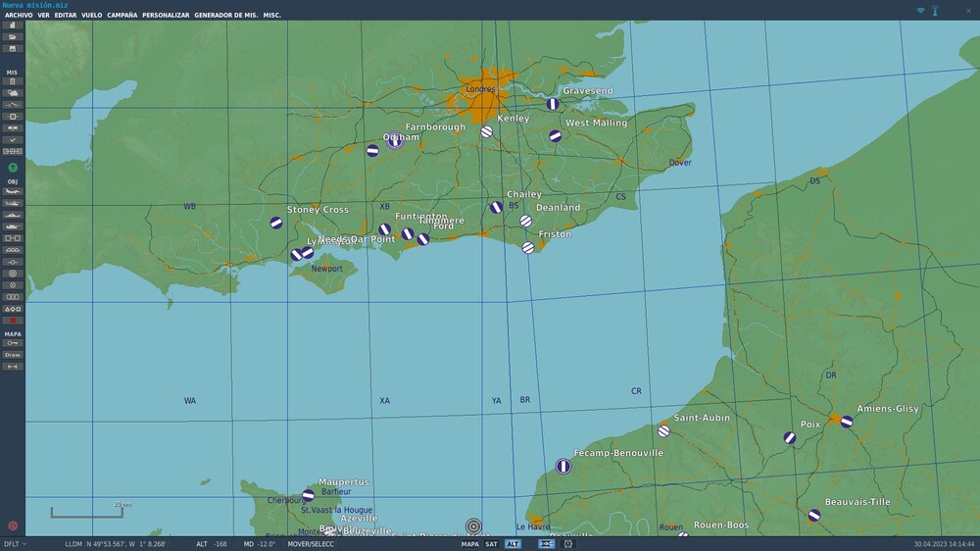Image resolution: width=980 pixels, height=551 pixels.
Task: Open the GENERADOR DE MIS. menu
Action: 226,16
